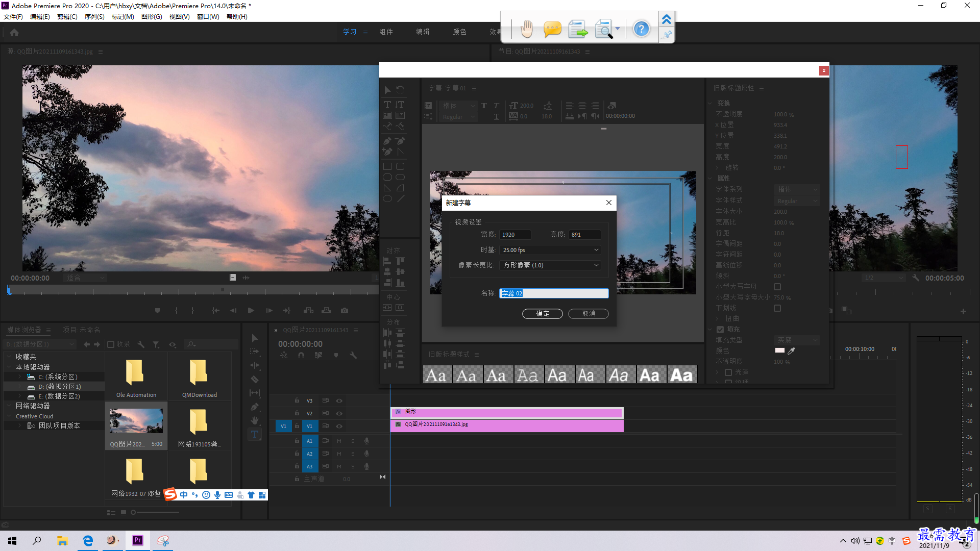Pick the titler selection arrow tool
Viewport: 980px width, 551px height.
[x=387, y=90]
